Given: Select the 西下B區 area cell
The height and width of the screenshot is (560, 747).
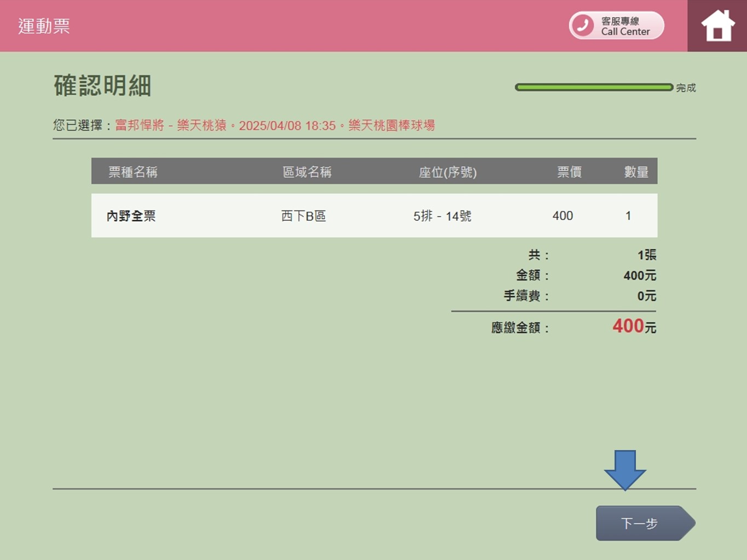Looking at the screenshot, I should click(x=304, y=215).
